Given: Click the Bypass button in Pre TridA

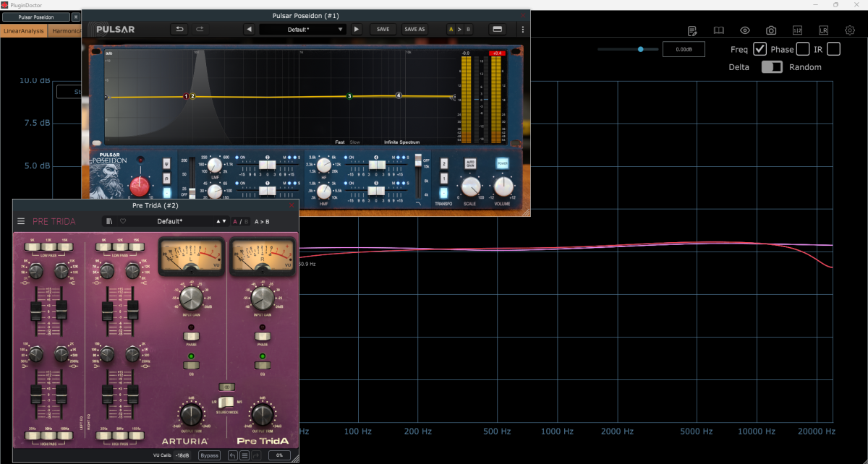Looking at the screenshot, I should (210, 455).
